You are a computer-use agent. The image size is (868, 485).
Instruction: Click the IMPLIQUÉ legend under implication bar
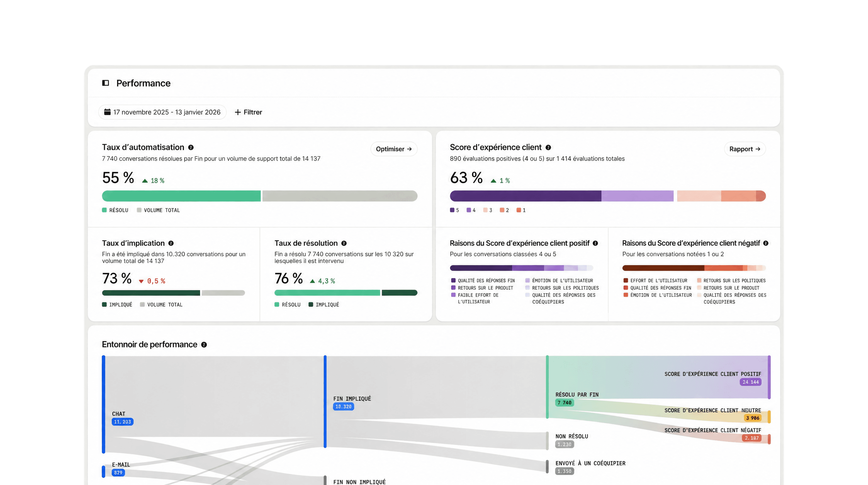(x=117, y=305)
